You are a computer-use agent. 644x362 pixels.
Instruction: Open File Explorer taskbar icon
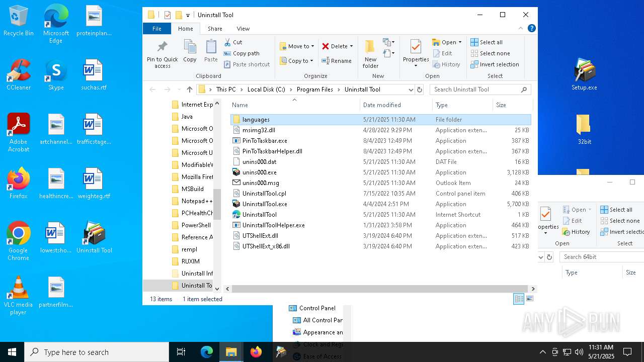click(x=231, y=352)
